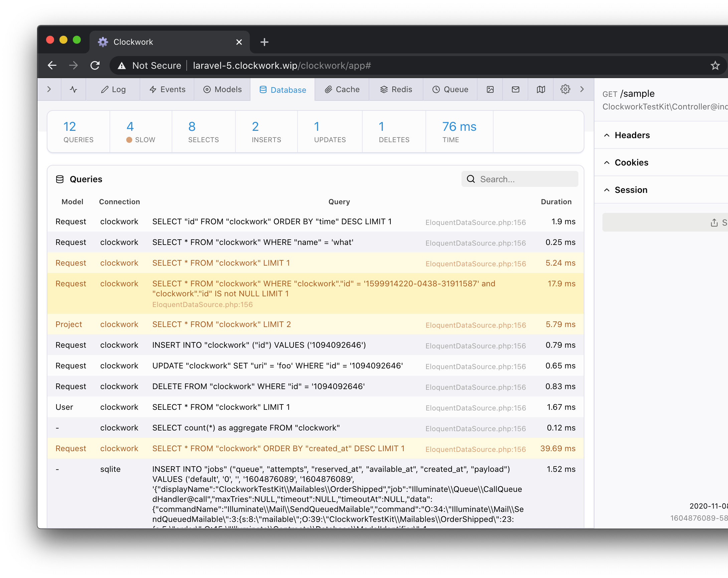
Task: Sort by the Connection column header
Action: coord(119,202)
